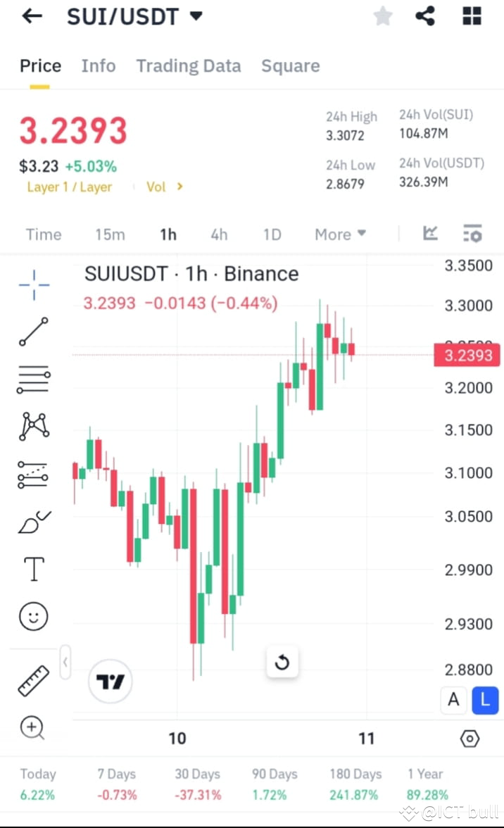The height and width of the screenshot is (828, 504).
Task: Switch the chart to Log scale
Action: 484,700
